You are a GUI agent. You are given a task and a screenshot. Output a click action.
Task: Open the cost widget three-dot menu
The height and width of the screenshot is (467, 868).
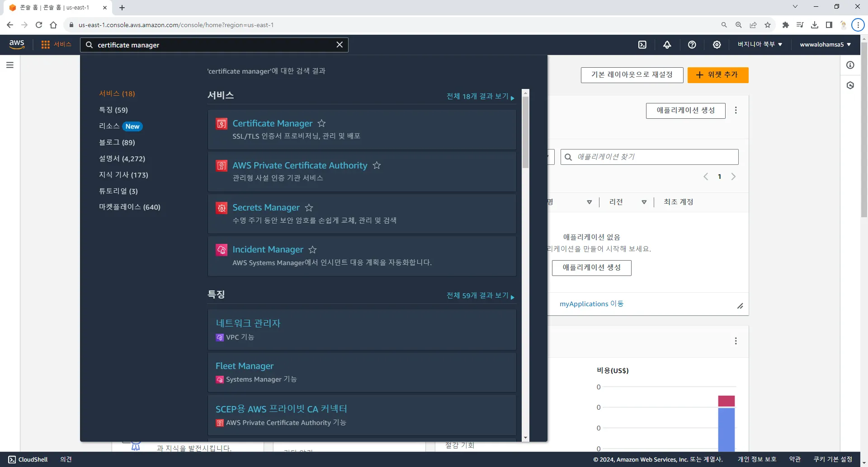pyautogui.click(x=736, y=341)
